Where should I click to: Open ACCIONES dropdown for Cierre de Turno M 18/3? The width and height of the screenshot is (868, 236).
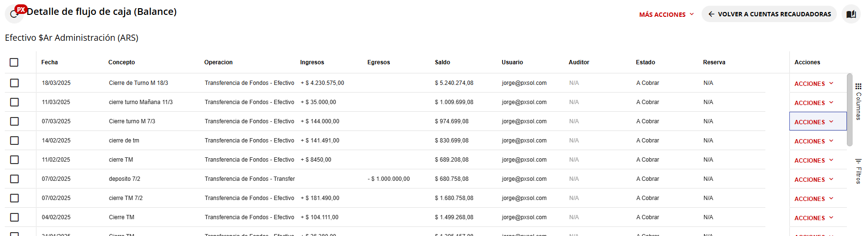(813, 83)
